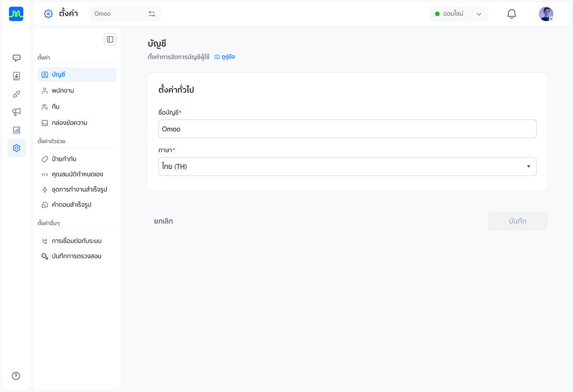Image resolution: width=573 pixels, height=392 pixels.
Task: Select settings gear in left rail
Action: coord(17,148)
